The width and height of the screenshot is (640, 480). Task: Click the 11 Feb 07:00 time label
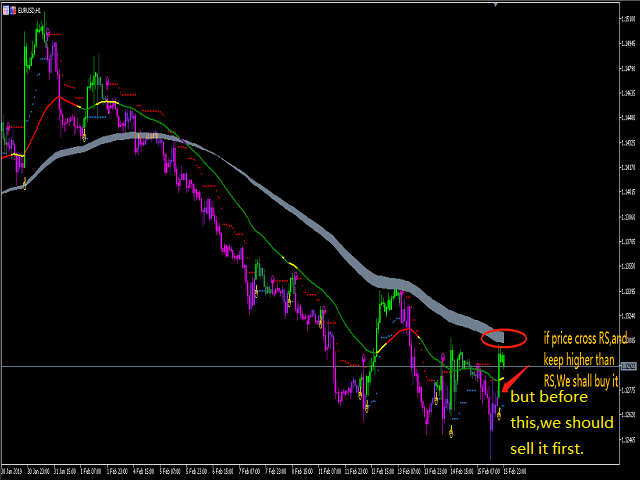(x=330, y=471)
